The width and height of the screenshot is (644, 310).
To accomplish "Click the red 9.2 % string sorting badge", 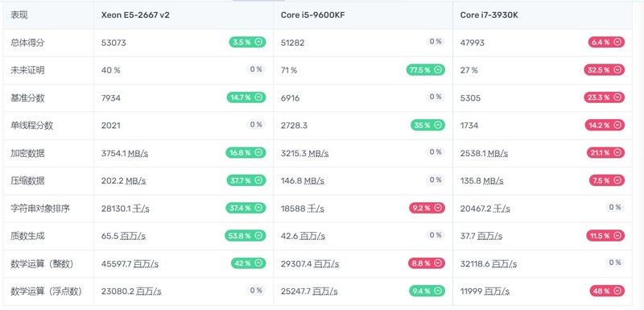I will pos(427,208).
